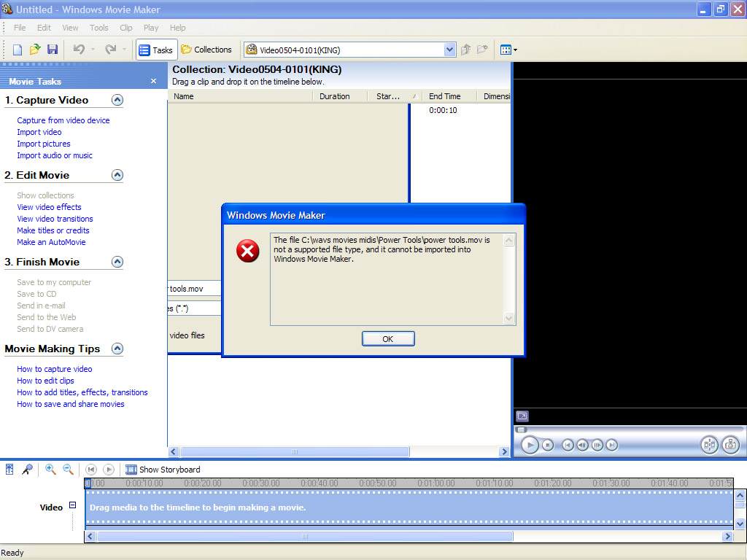Click the Narrate Timeline microphone icon
Image resolution: width=747 pixels, height=560 pixels.
(27, 469)
